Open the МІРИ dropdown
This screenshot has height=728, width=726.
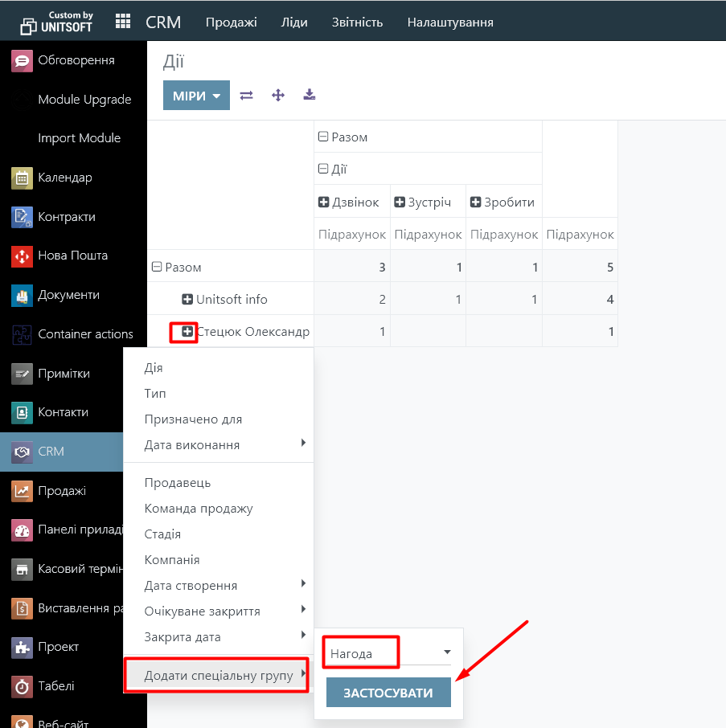tap(196, 96)
